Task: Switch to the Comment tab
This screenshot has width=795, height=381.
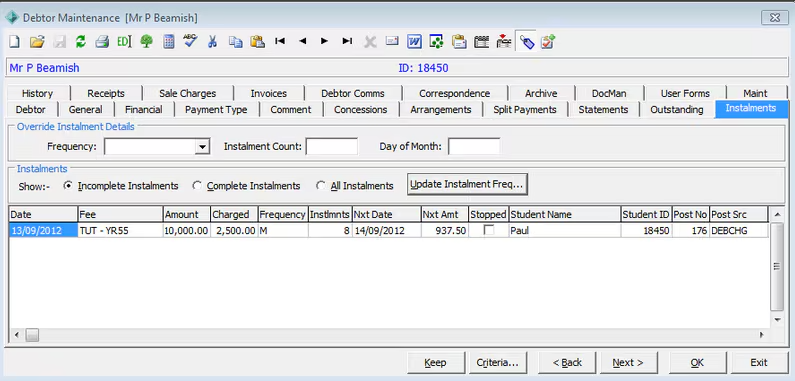Action: [291, 110]
